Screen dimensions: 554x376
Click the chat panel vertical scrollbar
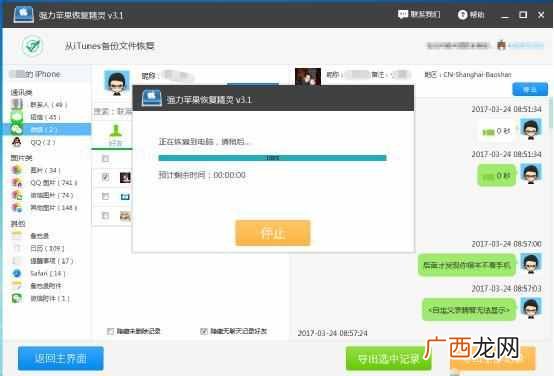tap(550, 113)
